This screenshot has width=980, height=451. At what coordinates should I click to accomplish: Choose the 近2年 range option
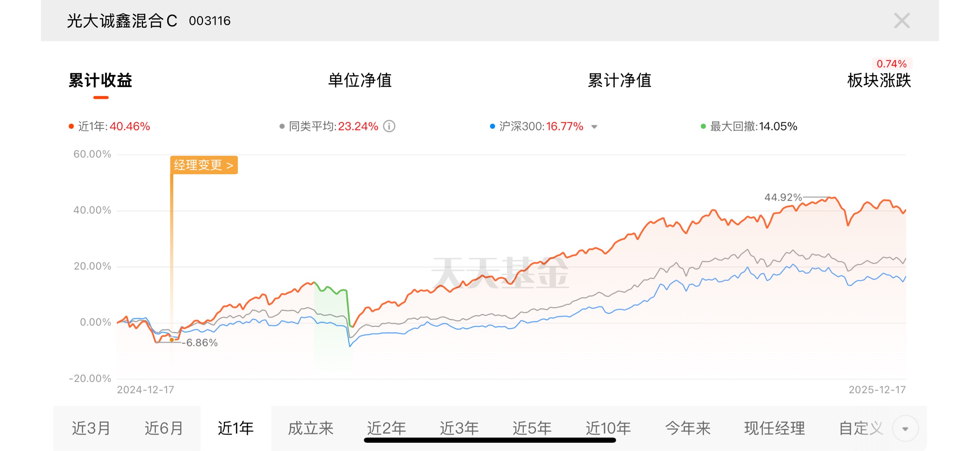point(386,428)
